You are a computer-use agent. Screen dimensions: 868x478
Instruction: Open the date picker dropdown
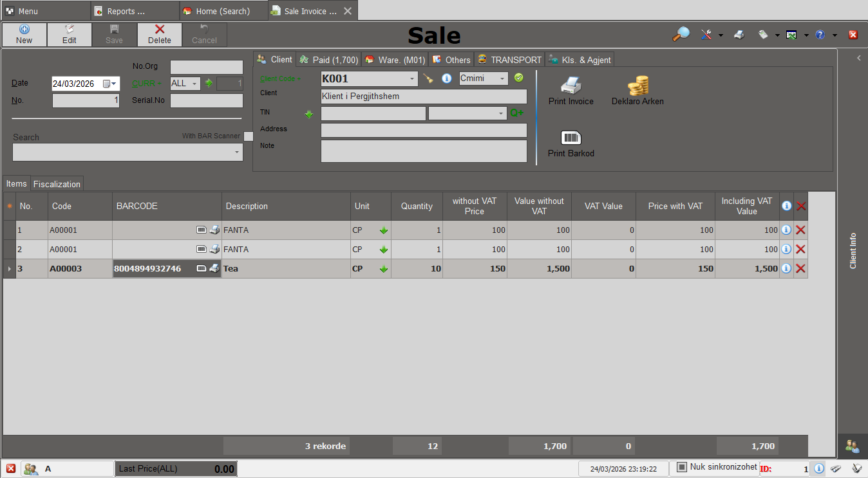coord(114,84)
